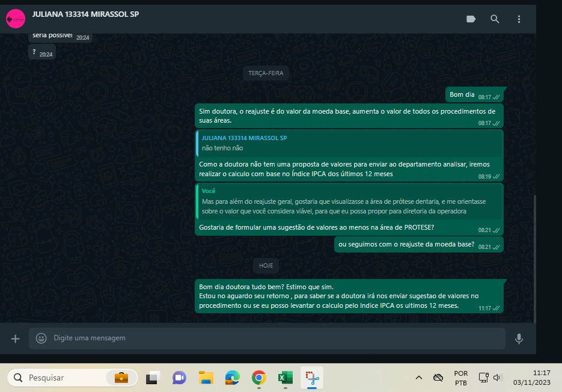Open the attach plus button
The image size is (562, 392).
15,338
